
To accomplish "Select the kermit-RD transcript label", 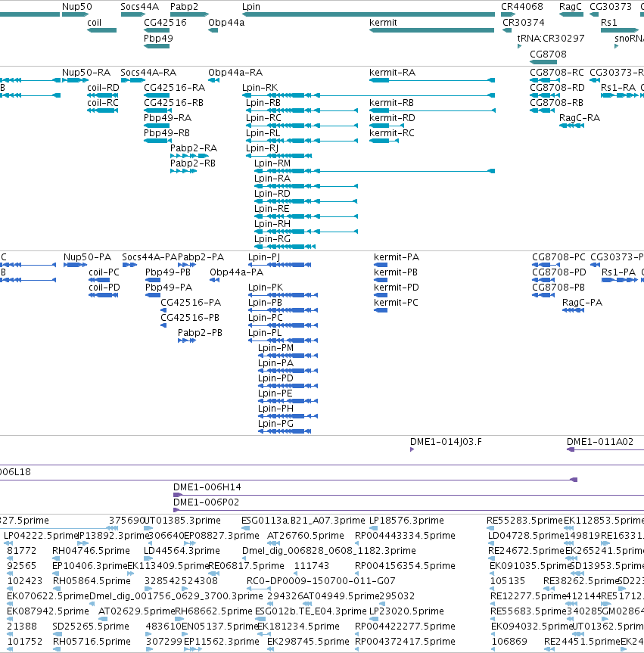I will click(393, 118).
